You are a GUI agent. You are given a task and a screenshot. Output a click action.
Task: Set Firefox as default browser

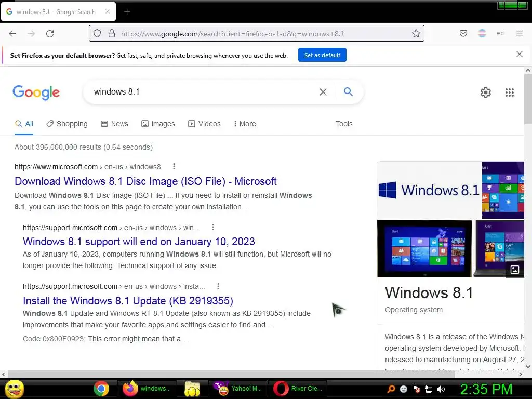pyautogui.click(x=322, y=55)
